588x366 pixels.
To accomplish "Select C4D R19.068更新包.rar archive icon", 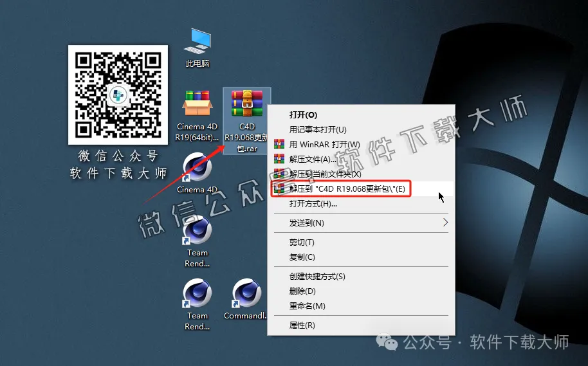I will (247, 121).
